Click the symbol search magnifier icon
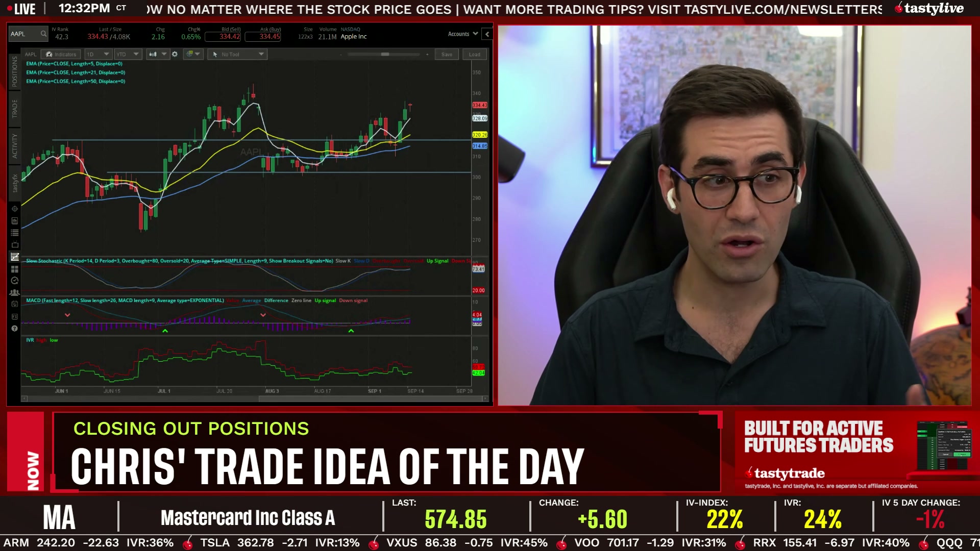The height and width of the screenshot is (551, 980). 43,34
